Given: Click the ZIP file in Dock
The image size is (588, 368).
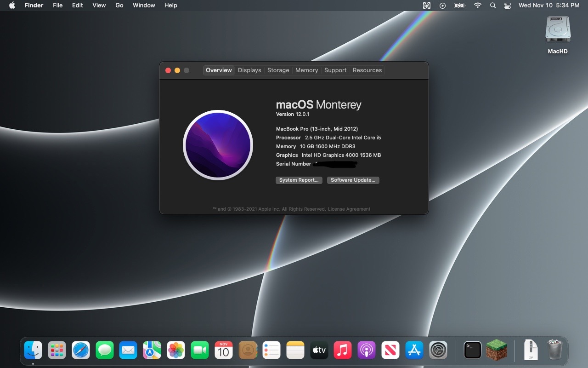Looking at the screenshot, I should coord(531,351).
